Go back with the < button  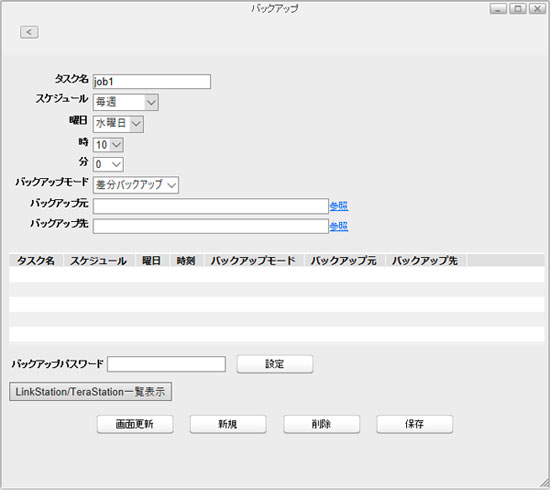coord(29,32)
